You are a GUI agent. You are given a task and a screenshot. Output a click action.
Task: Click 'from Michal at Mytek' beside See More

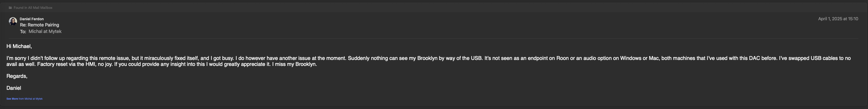[x=31, y=99]
